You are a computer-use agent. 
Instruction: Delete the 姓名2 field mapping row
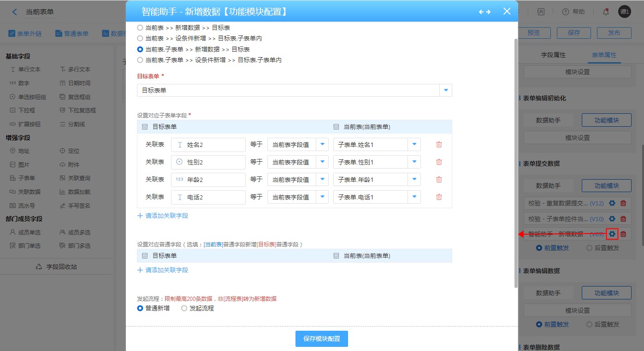coord(439,145)
